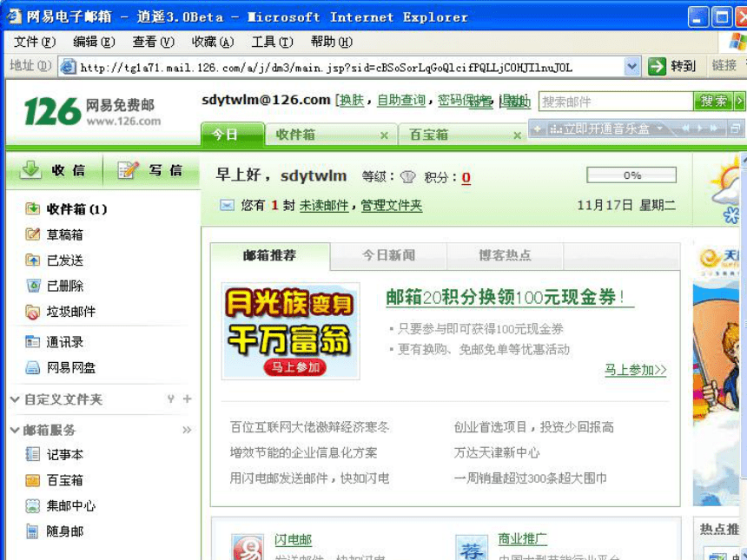
Task: Click the 荐 icon beside 商业推广
Action: pyautogui.click(x=471, y=548)
